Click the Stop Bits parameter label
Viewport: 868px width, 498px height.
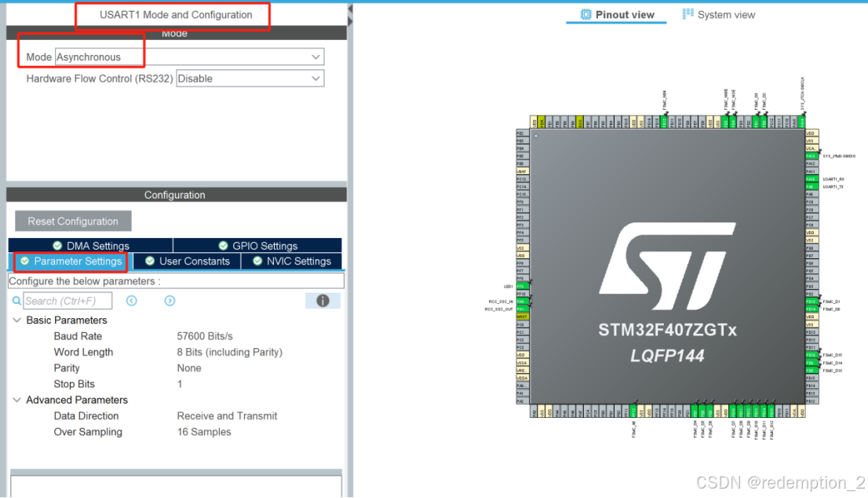[75, 384]
